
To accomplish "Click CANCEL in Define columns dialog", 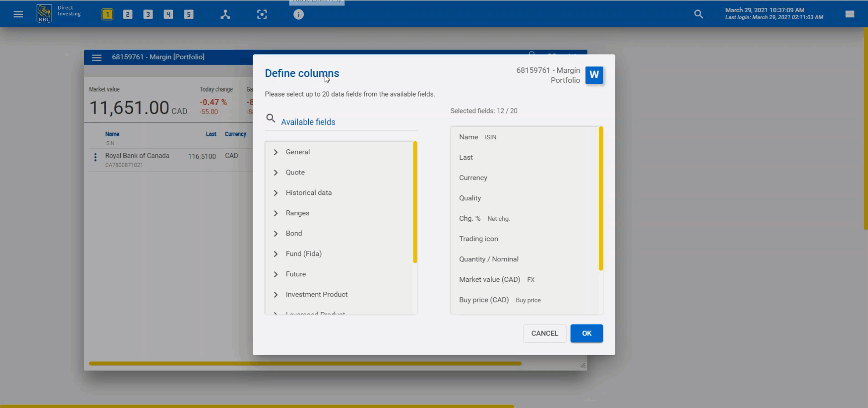I will click(545, 333).
